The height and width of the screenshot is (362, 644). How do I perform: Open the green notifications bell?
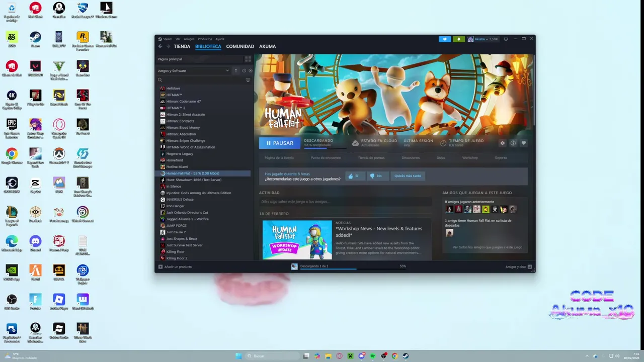(x=458, y=39)
